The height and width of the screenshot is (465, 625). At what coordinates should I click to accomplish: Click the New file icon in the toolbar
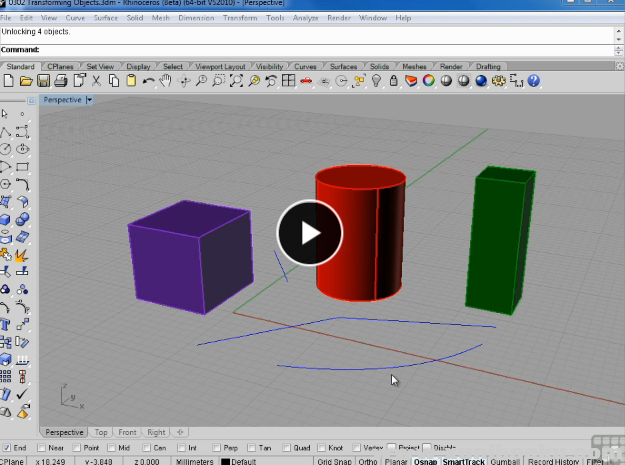(10, 80)
